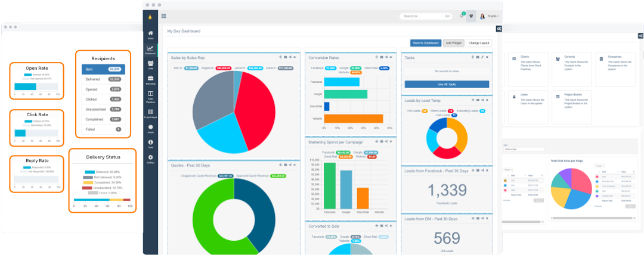Email the Sales by Sales Rep widget
The image size is (644, 255).
coord(286,57)
